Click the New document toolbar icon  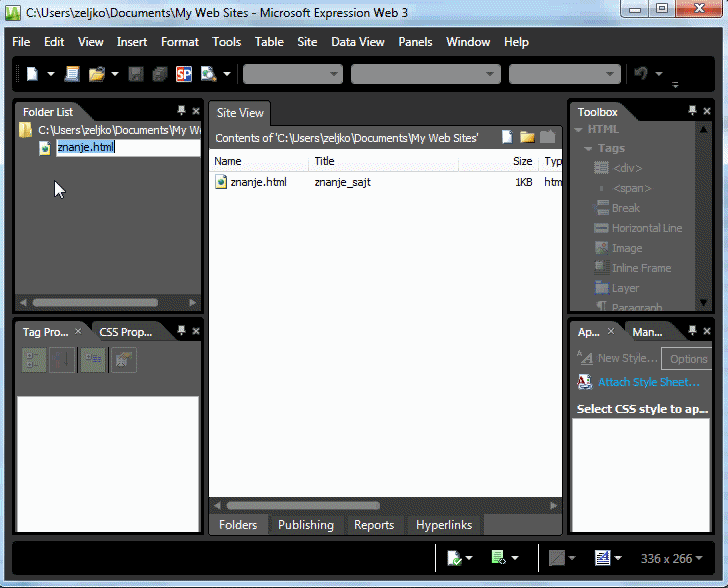(x=32, y=74)
